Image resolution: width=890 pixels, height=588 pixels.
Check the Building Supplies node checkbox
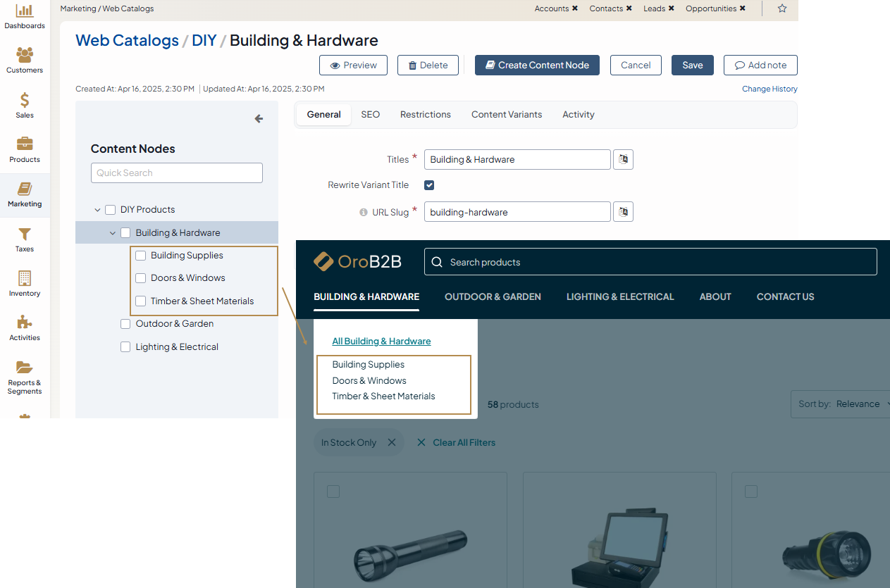141,256
